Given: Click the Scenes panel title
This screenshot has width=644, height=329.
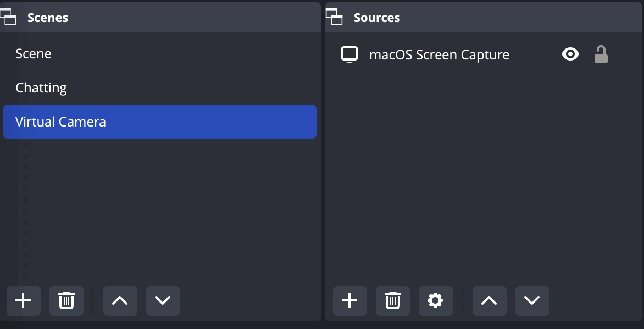Looking at the screenshot, I should pyautogui.click(x=48, y=18).
